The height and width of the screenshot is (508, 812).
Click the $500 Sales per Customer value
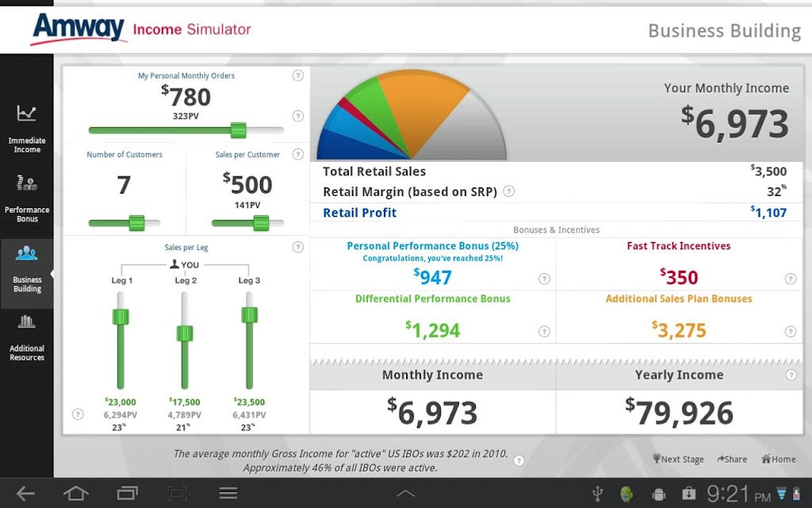click(x=247, y=184)
